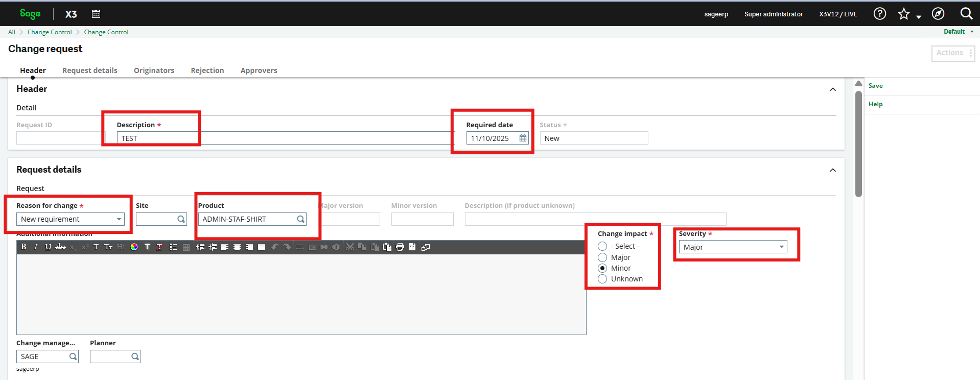
Task: Click the decrease indent icon
Action: (200, 247)
